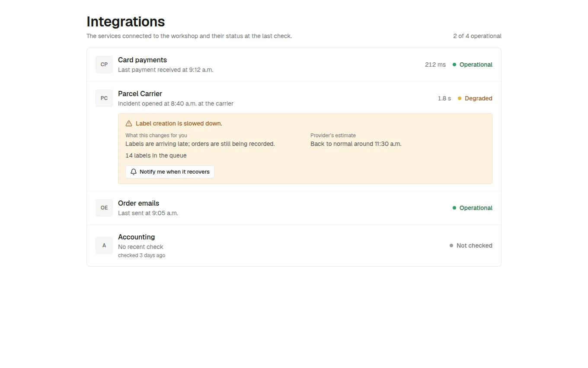
Task: Click Labels are arriving late text
Action: point(200,144)
